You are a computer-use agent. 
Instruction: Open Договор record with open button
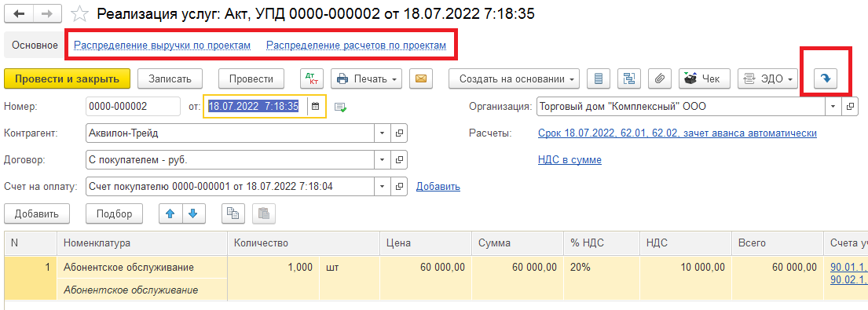click(399, 159)
